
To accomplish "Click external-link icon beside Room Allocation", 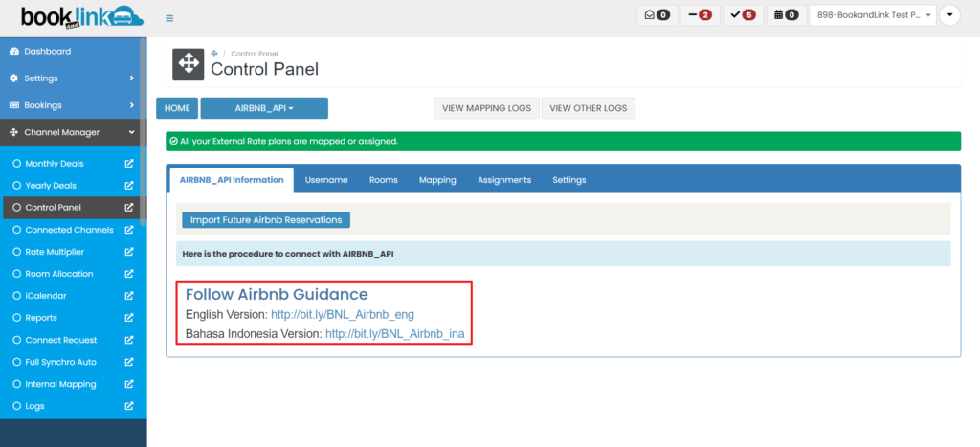I will click(129, 274).
